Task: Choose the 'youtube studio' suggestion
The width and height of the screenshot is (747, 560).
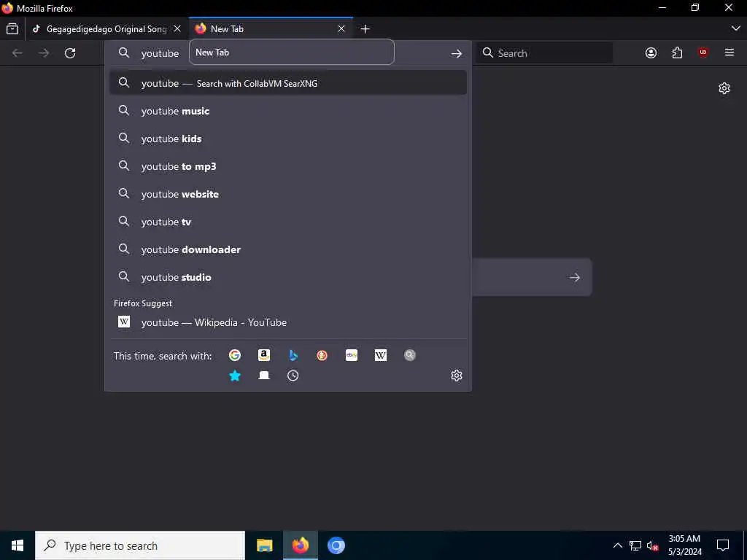Action: [287, 277]
